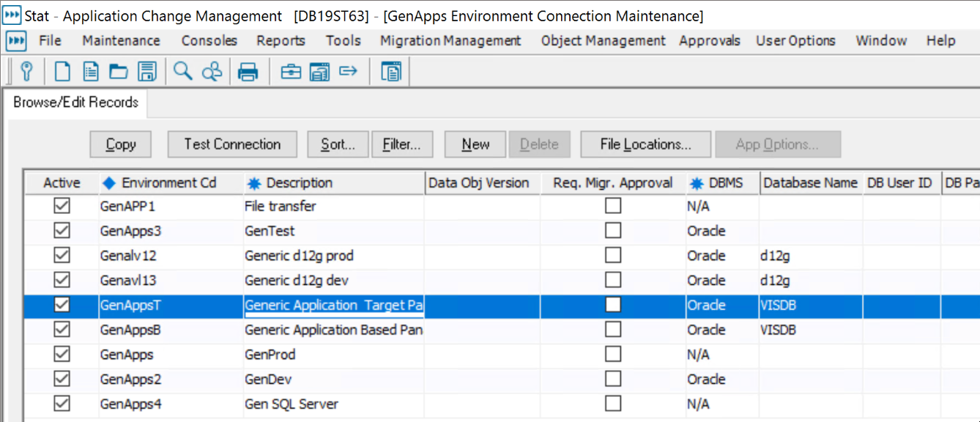Click the printer icon in the toolbar
The image size is (980, 422).
[248, 71]
